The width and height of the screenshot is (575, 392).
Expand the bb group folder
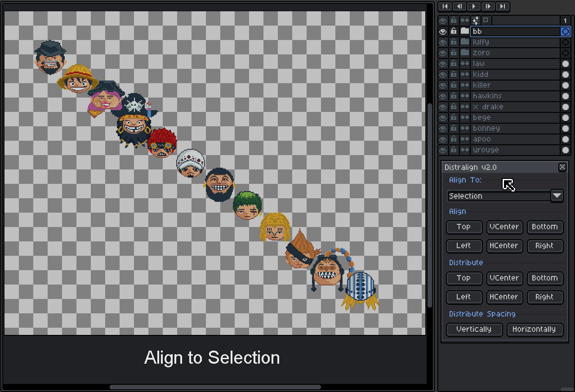point(465,31)
